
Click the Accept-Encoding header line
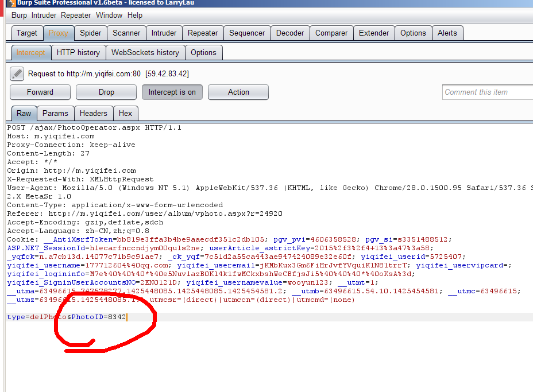(85, 222)
